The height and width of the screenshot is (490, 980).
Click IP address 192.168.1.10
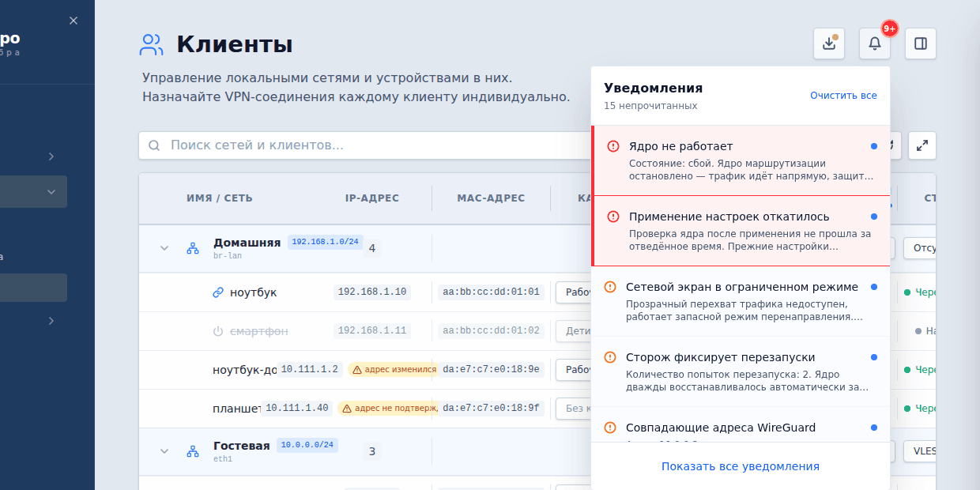372,292
